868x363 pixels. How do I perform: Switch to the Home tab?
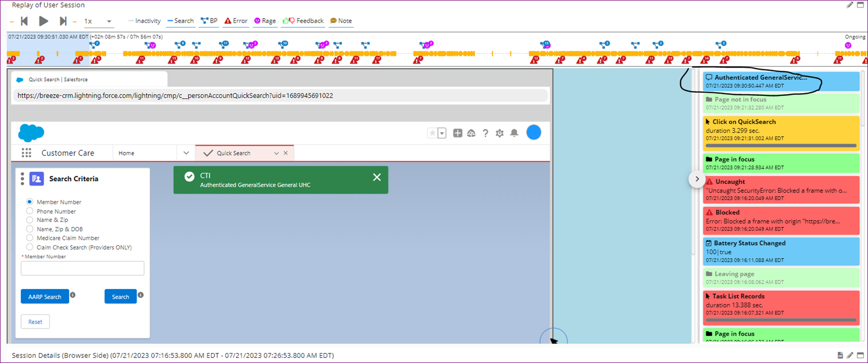pos(126,153)
